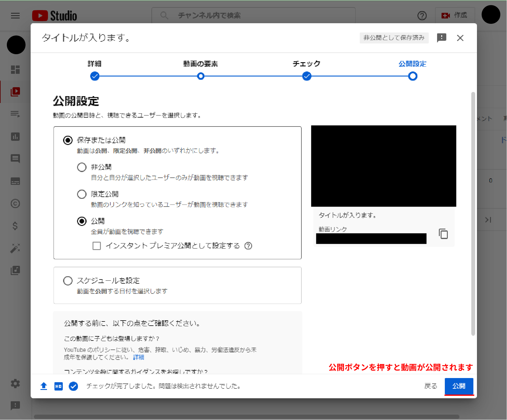The height and width of the screenshot is (420, 507).
Task: Click the dialog's vertical scrollbar
Action: click(473, 214)
